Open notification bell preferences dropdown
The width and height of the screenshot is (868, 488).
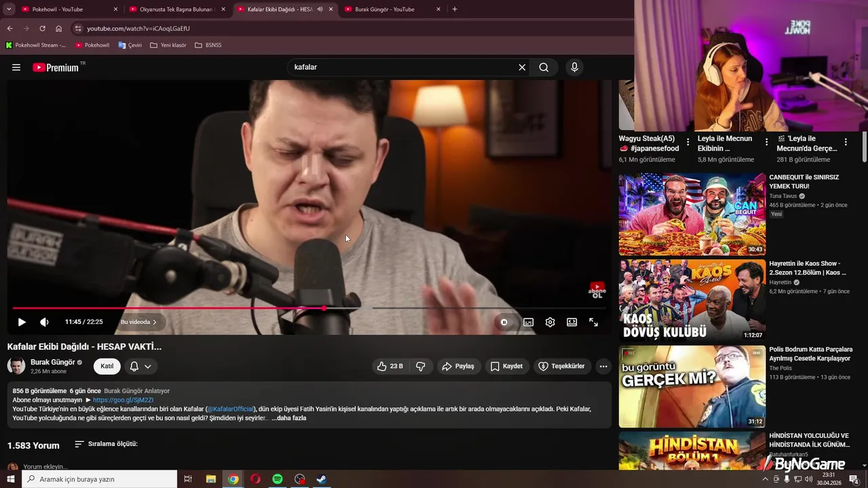tap(140, 366)
